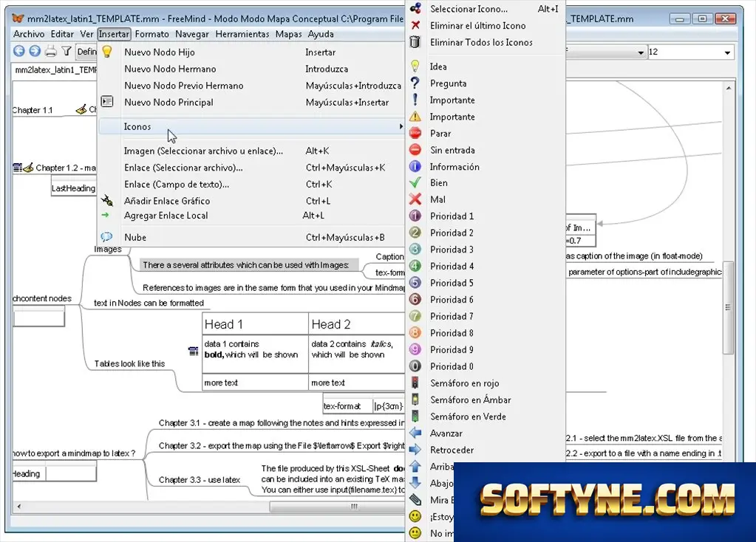Choose Nuevo Nodo Hijo menu entry
The height and width of the screenshot is (542, 756).
click(251, 52)
